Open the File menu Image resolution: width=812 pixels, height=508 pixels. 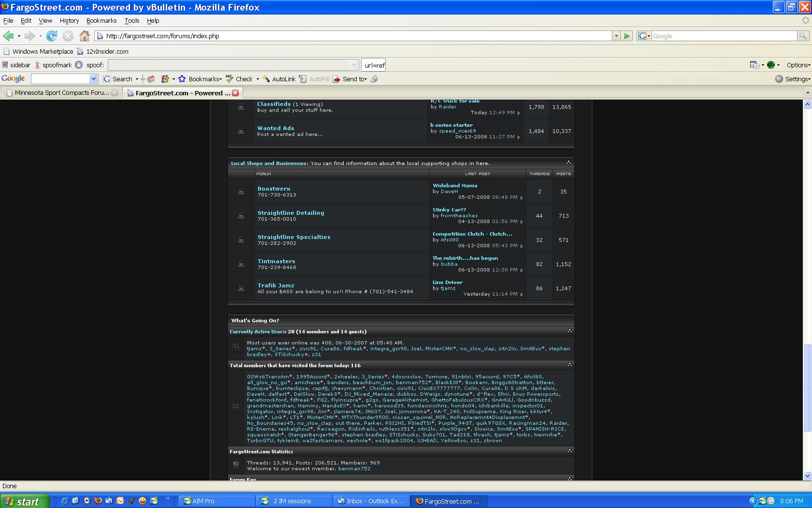[x=8, y=21]
